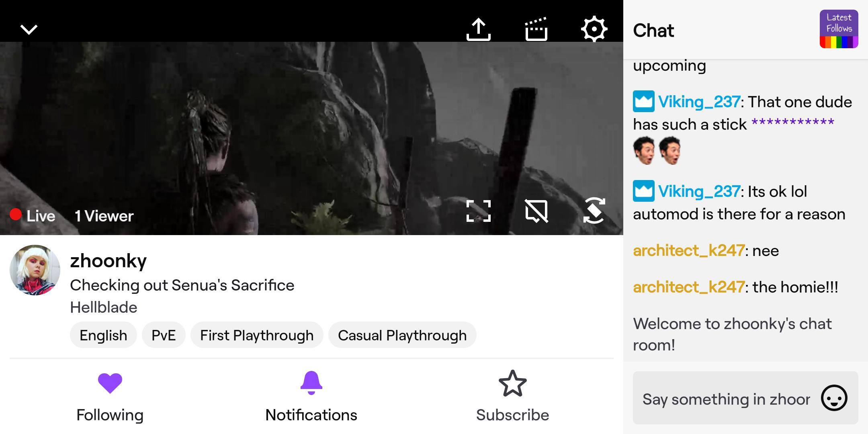
Task: Open stream settings gear
Action: [x=594, y=29]
